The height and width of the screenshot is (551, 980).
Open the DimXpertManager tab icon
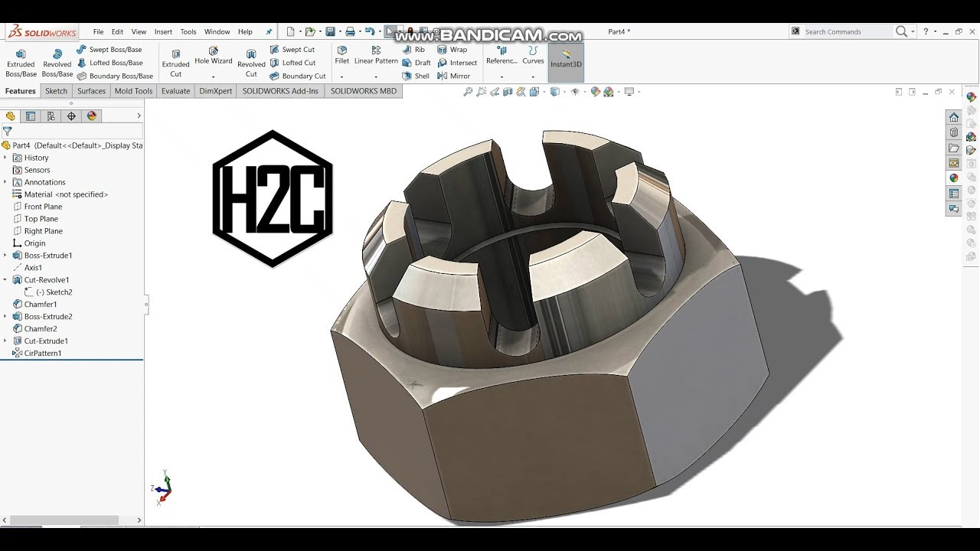[71, 116]
